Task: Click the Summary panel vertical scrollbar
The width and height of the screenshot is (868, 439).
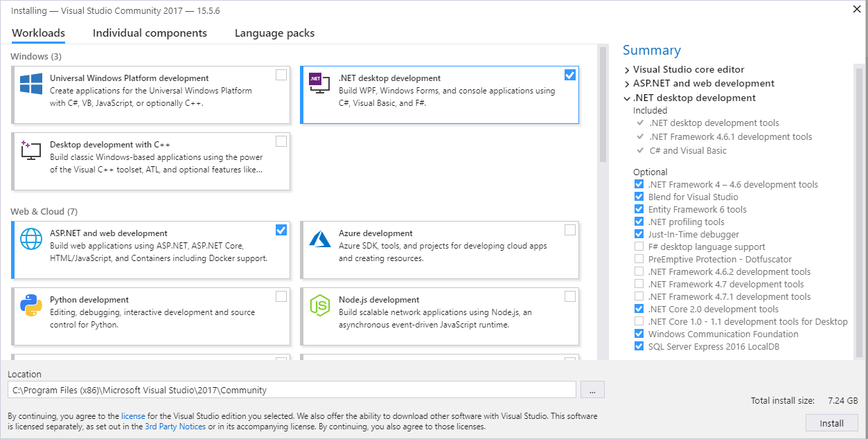Action: (860, 213)
